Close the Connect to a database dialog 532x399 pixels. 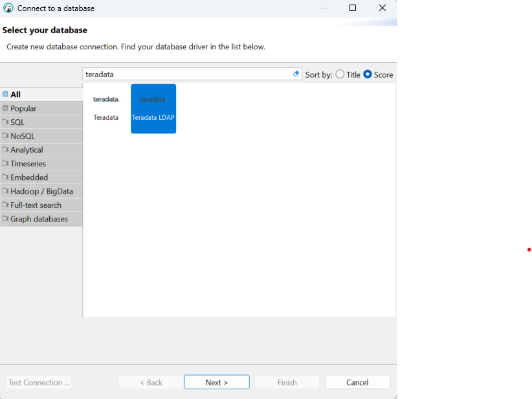click(382, 8)
